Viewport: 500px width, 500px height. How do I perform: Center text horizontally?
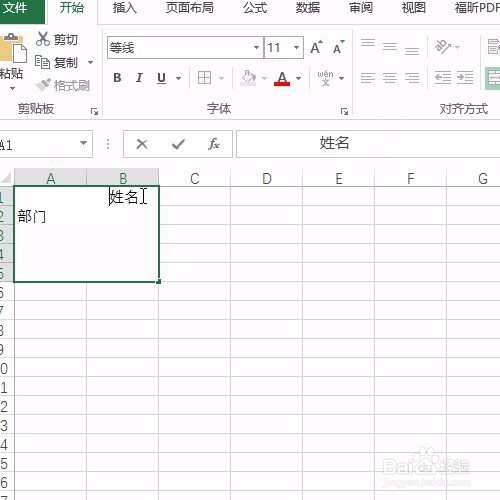pos(390,78)
